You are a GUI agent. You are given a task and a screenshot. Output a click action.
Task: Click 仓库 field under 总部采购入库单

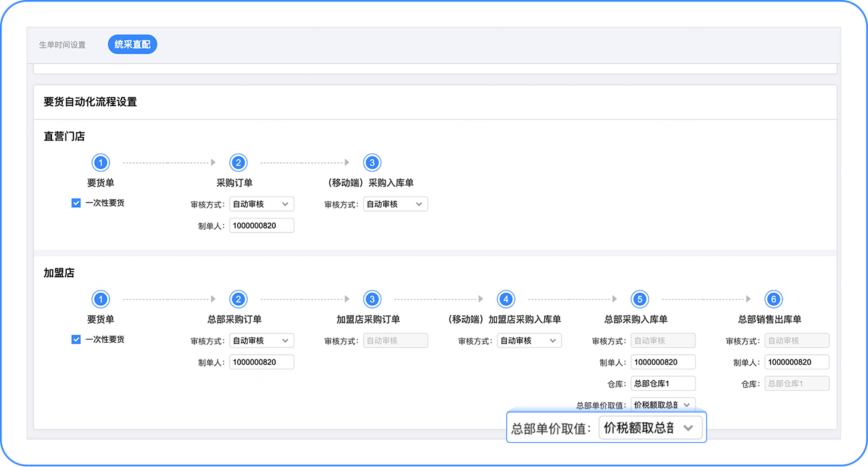pos(662,383)
